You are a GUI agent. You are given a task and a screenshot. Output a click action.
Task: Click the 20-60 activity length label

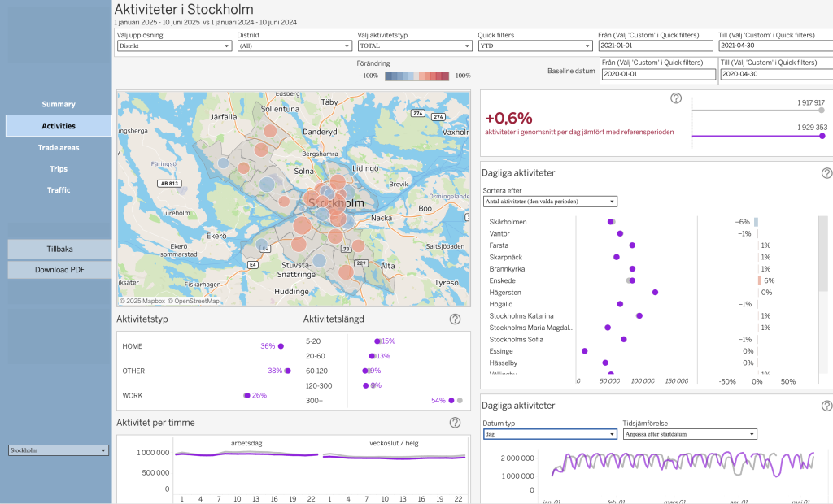pos(316,356)
